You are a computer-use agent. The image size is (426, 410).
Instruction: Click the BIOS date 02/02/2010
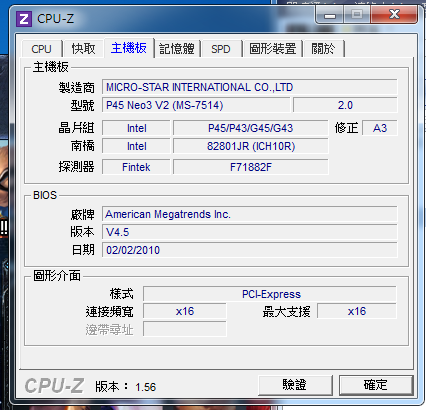[249, 250]
